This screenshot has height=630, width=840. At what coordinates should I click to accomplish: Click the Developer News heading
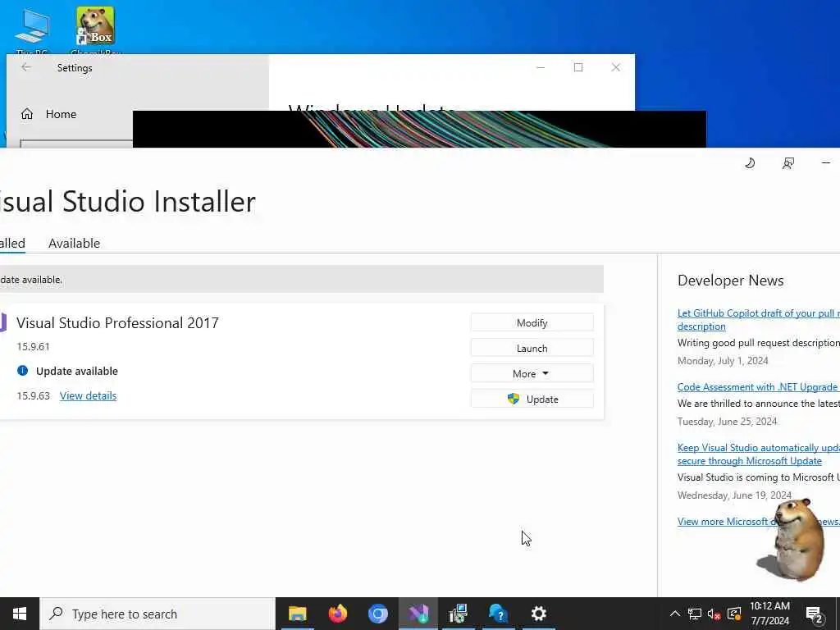coord(730,281)
